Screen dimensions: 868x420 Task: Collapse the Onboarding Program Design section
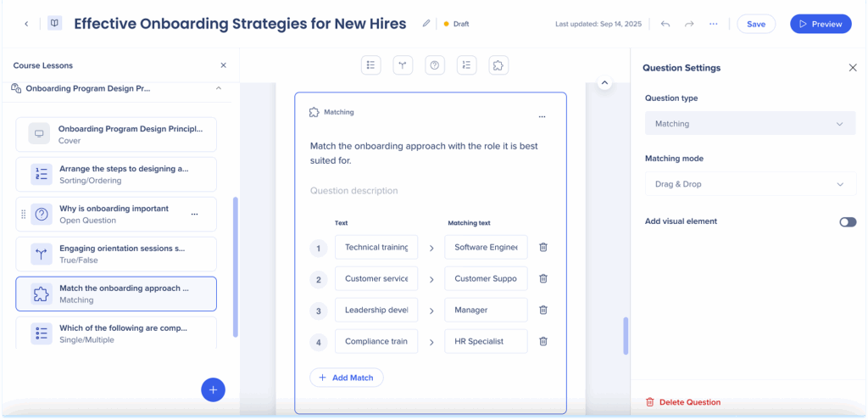pyautogui.click(x=218, y=88)
